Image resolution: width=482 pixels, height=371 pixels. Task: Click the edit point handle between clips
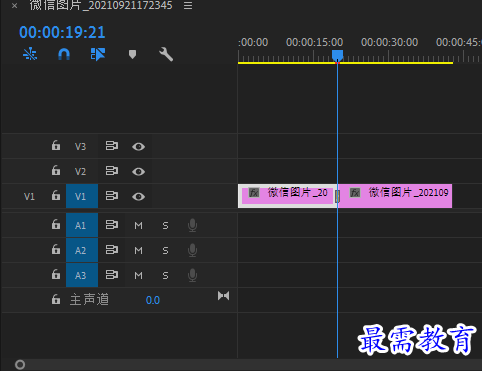point(337,196)
